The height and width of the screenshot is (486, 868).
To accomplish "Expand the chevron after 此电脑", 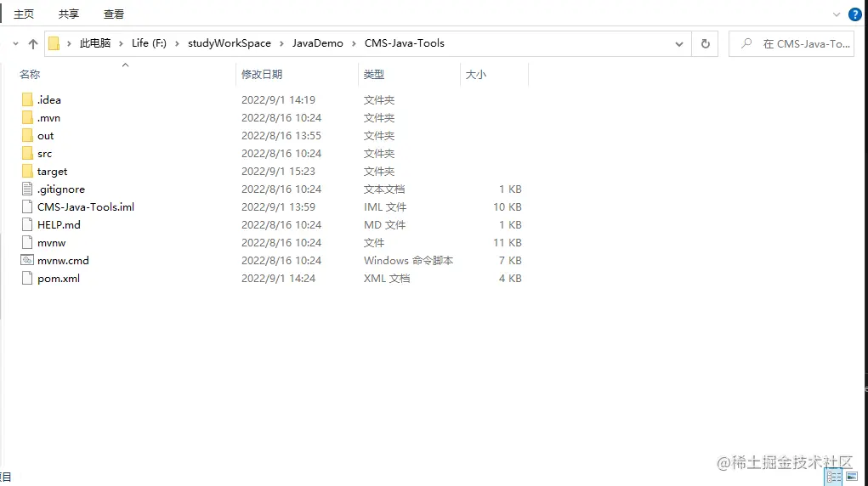I will (122, 43).
